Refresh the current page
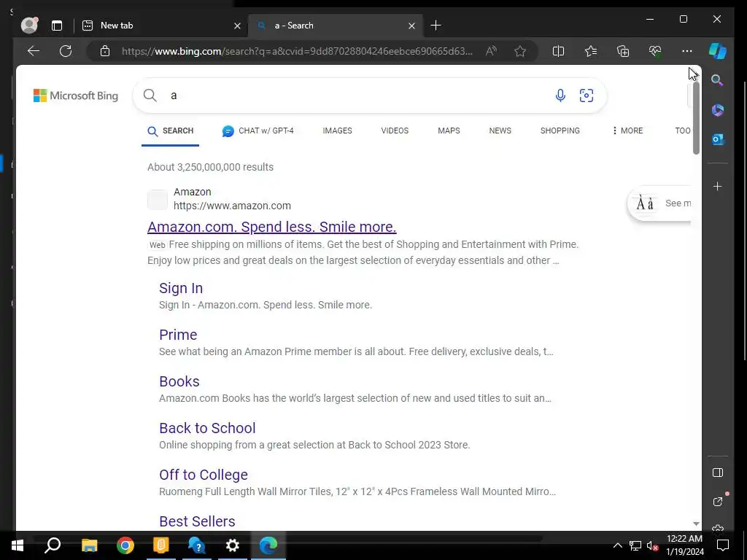 [x=66, y=51]
